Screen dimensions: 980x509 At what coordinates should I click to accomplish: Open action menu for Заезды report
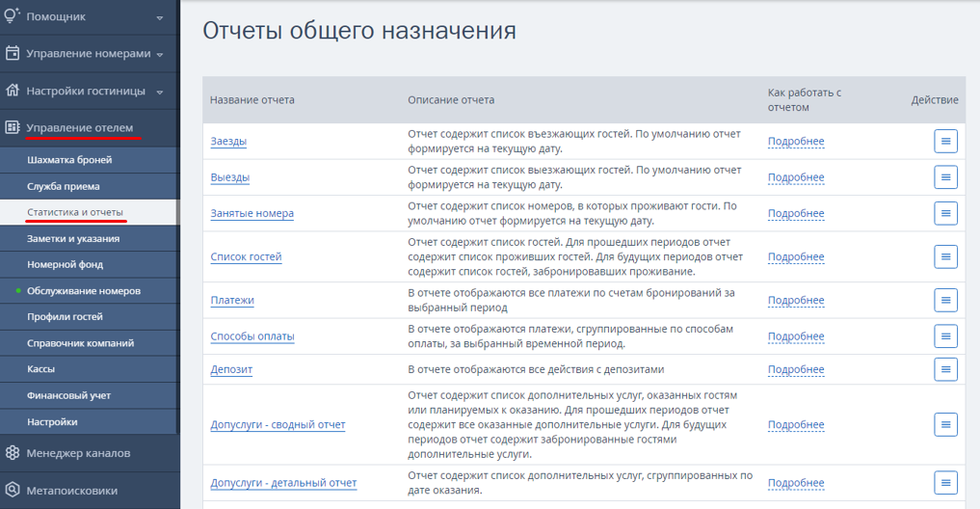(945, 142)
